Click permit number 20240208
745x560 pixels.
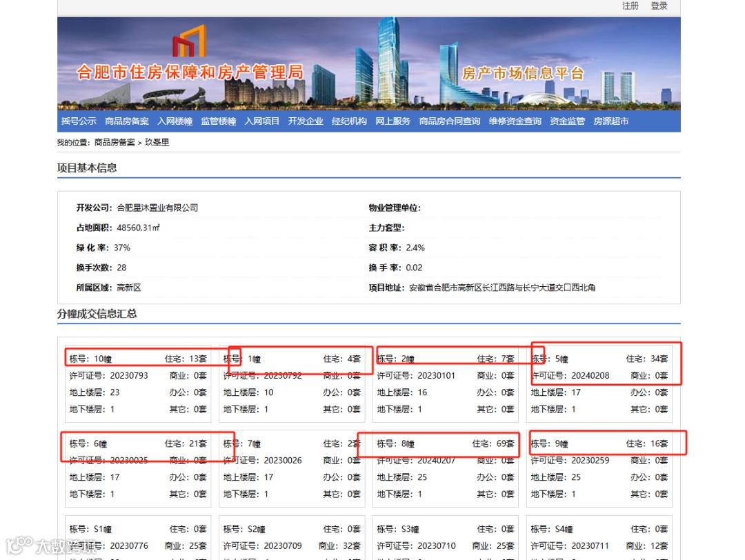[x=590, y=375]
